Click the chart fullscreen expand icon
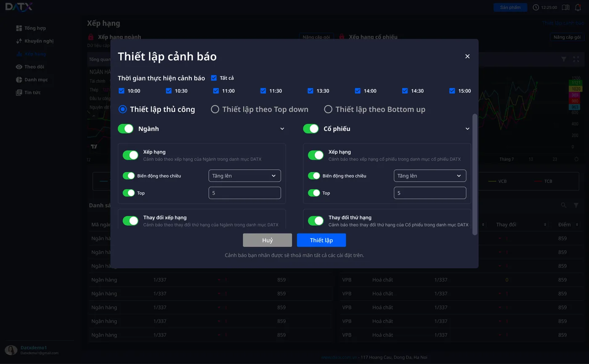The height and width of the screenshot is (364, 589). 576,59
